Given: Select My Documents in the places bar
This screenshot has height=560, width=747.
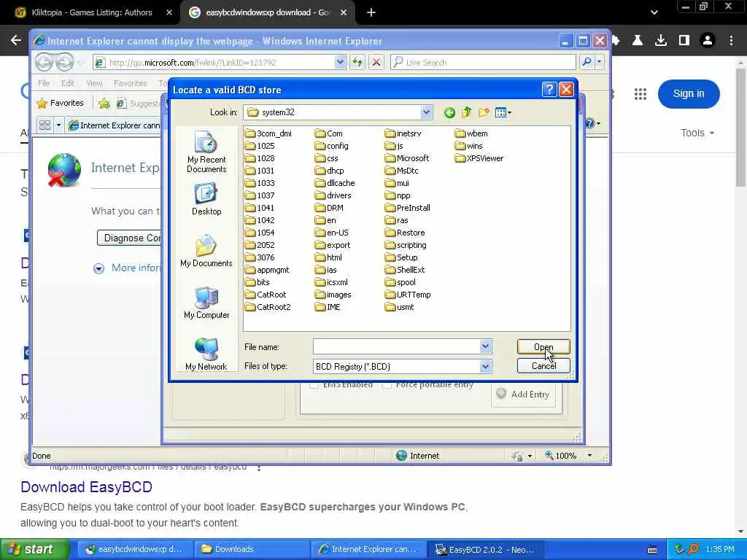Looking at the screenshot, I should 206,252.
